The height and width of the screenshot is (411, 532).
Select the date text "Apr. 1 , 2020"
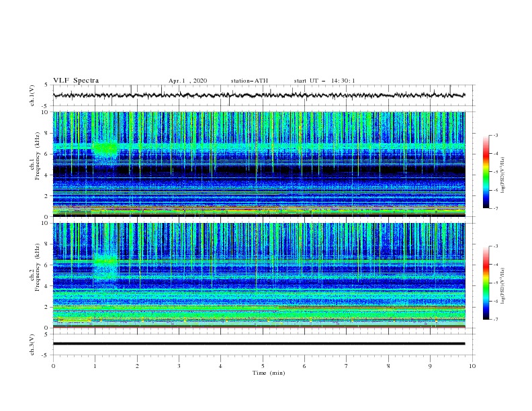point(187,81)
